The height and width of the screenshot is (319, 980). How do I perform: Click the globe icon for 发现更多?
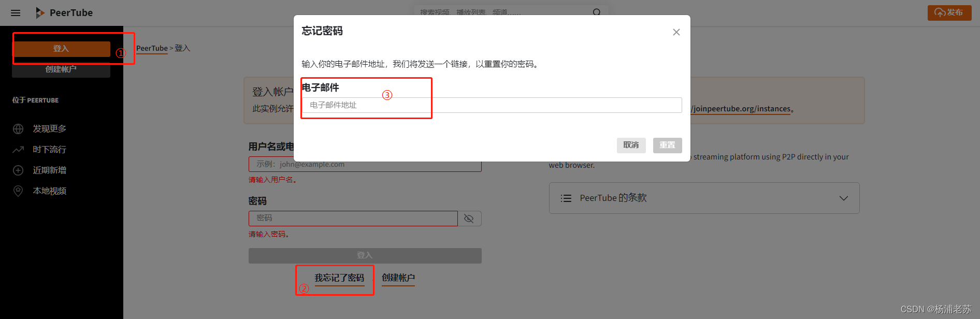click(18, 129)
